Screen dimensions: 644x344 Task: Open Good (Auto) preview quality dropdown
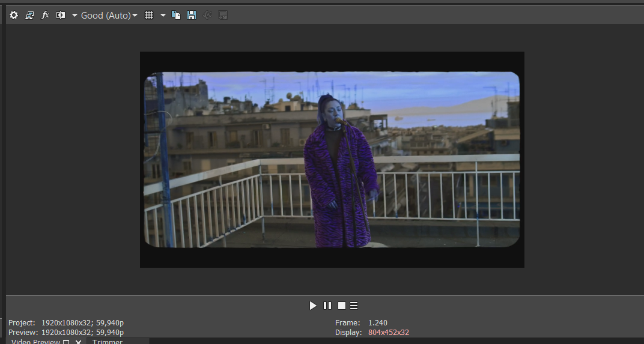pyautogui.click(x=109, y=15)
